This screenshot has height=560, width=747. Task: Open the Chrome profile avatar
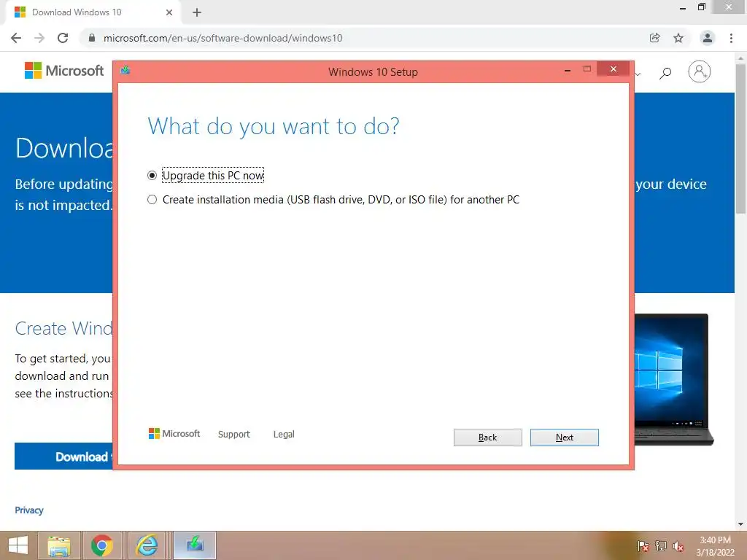click(x=708, y=38)
